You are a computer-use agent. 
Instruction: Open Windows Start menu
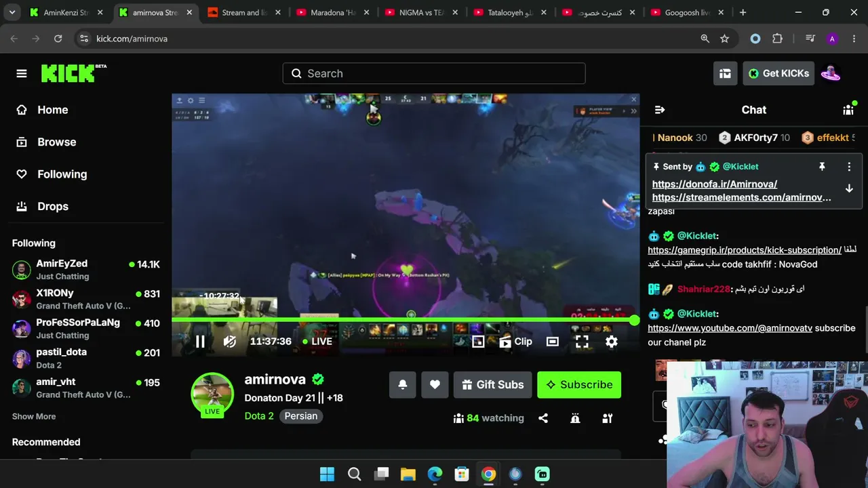click(327, 474)
